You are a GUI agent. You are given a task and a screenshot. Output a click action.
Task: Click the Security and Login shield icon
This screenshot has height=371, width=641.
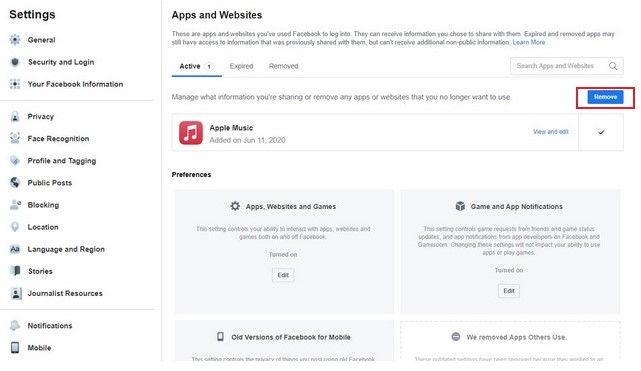pyautogui.click(x=15, y=62)
